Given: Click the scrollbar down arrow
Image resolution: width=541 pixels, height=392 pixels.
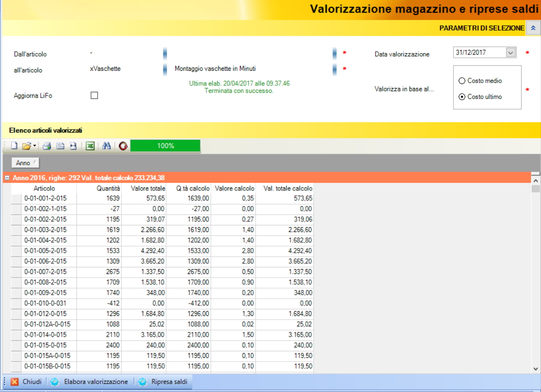Looking at the screenshot, I should coord(536,368).
